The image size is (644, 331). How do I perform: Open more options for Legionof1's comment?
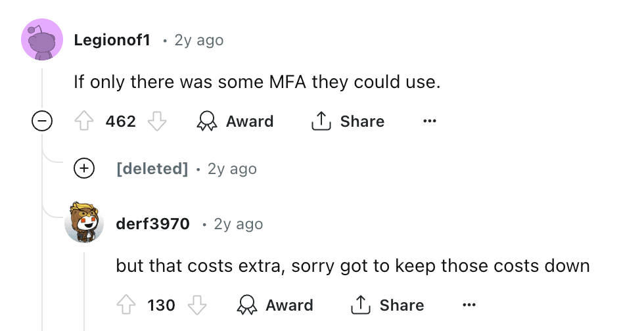430,121
